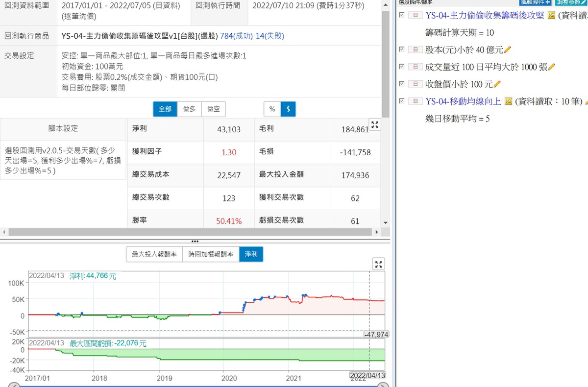Edit the 收盤價小於 100 元 condition pencil

(497, 84)
